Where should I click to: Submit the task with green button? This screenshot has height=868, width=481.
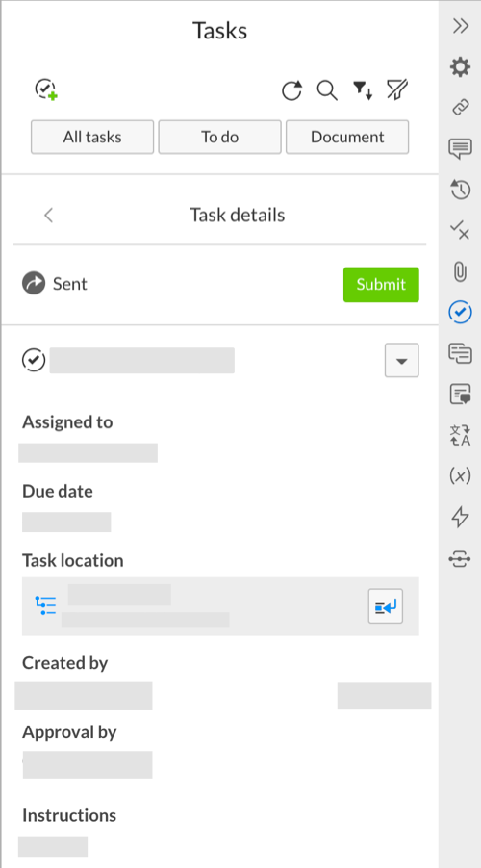tap(381, 285)
